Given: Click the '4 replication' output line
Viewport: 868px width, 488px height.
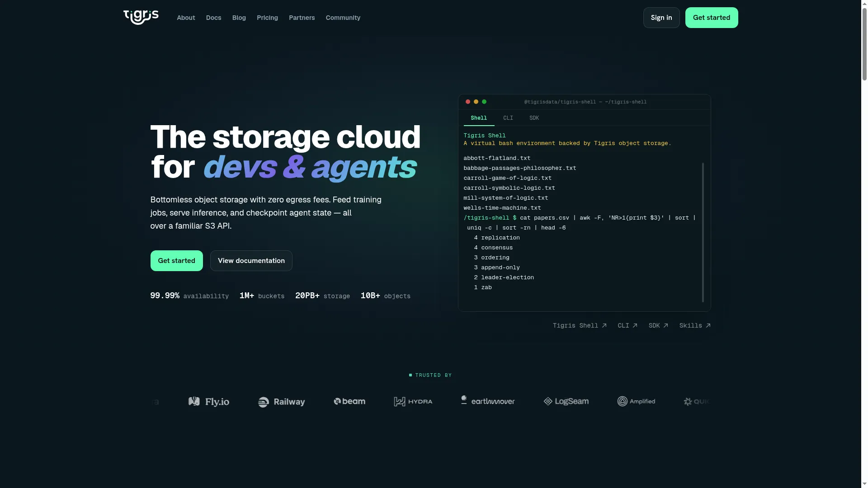Looking at the screenshot, I should (496, 238).
